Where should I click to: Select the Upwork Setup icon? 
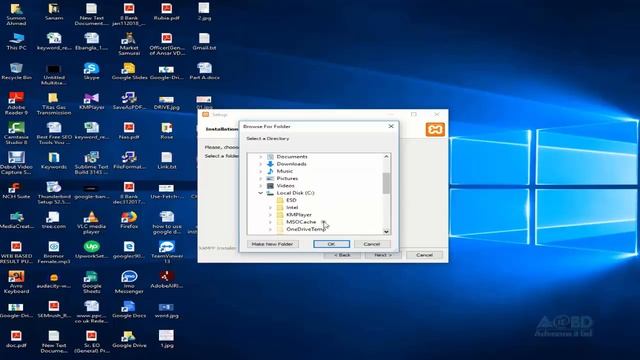click(x=91, y=251)
